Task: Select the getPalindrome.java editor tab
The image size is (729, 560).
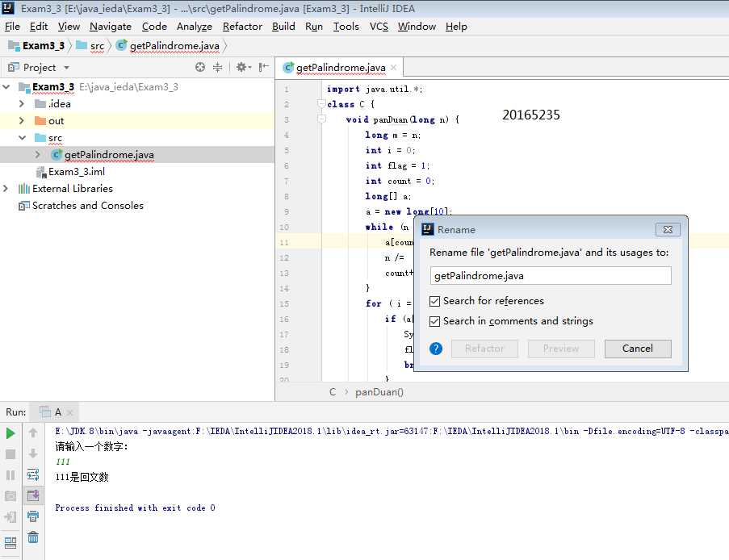Action: (x=340, y=68)
